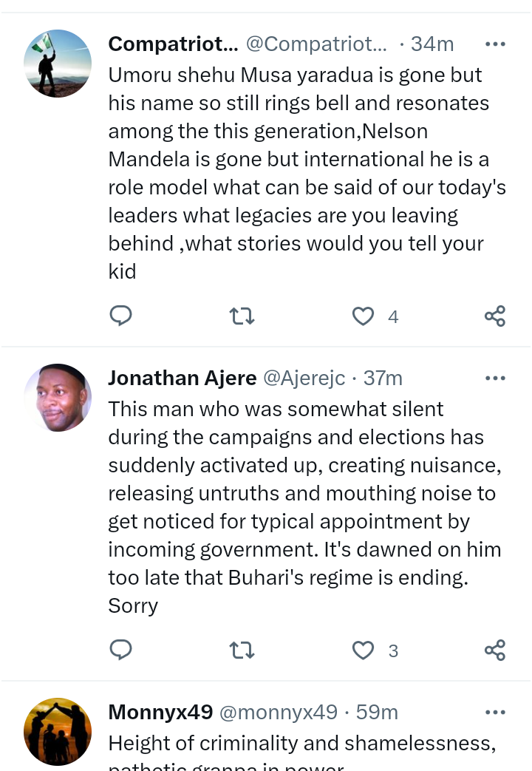Share Compatriot's tweet
The image size is (532, 771).
[494, 316]
